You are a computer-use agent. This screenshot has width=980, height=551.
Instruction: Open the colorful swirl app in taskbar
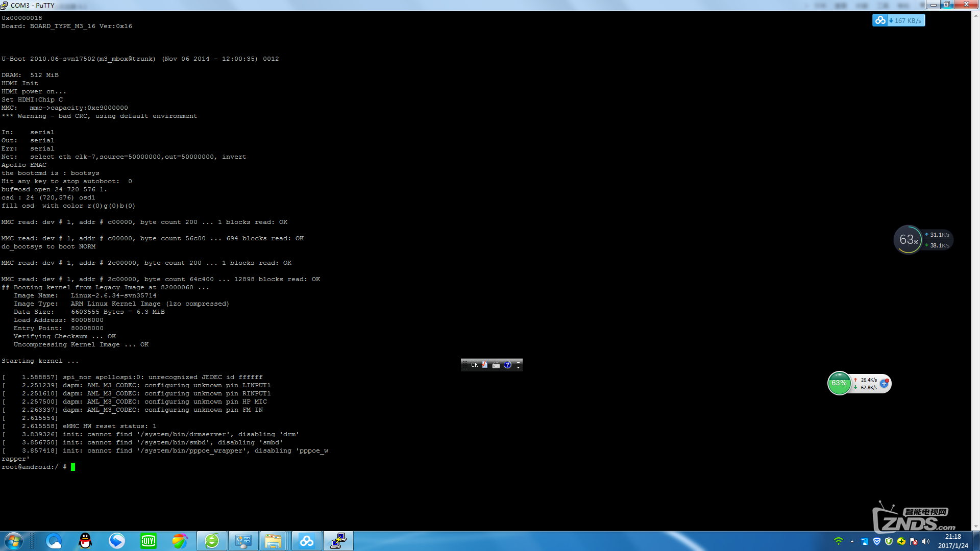click(180, 541)
